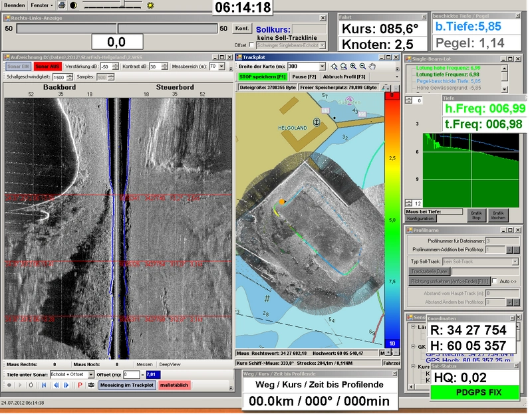This screenshot has height=418, width=532.
Task: Open the Fenster menu
Action: (x=41, y=4)
